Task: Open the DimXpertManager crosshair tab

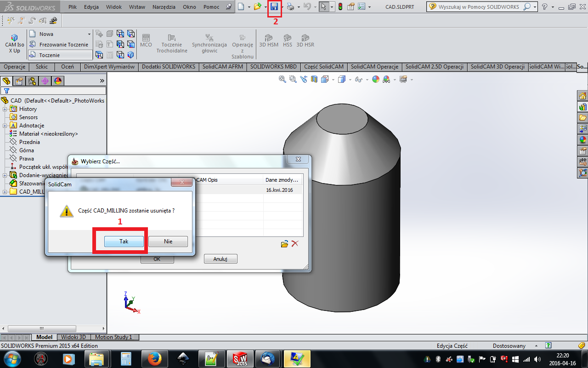Action: coord(45,81)
